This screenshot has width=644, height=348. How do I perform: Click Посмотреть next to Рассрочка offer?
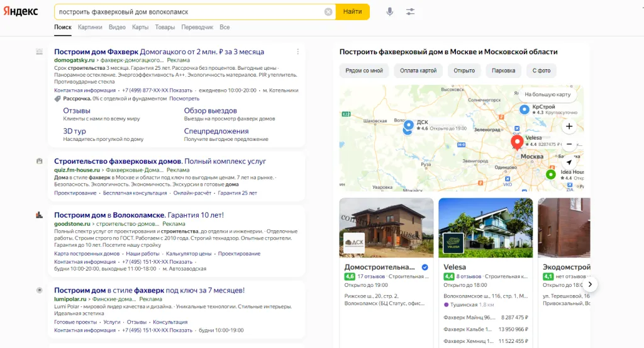(184, 99)
